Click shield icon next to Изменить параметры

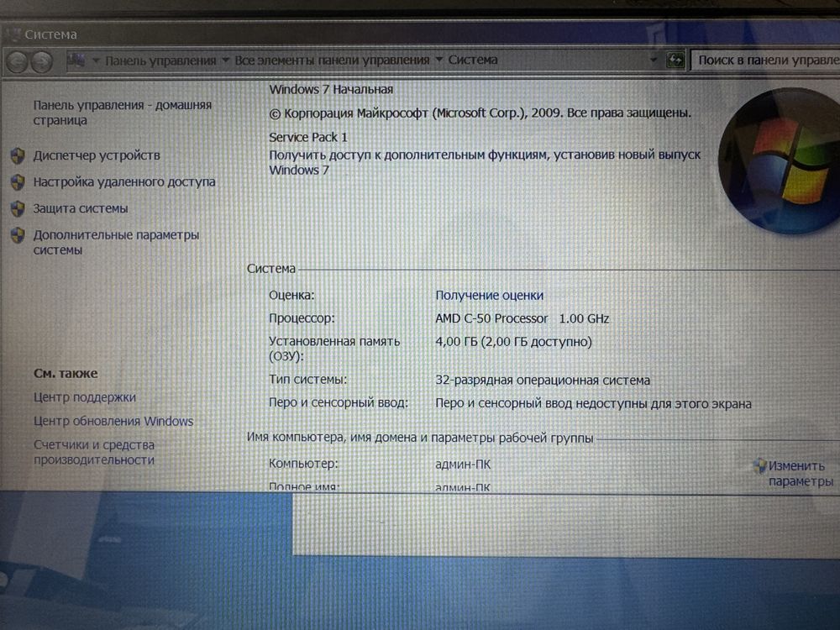[x=759, y=465]
